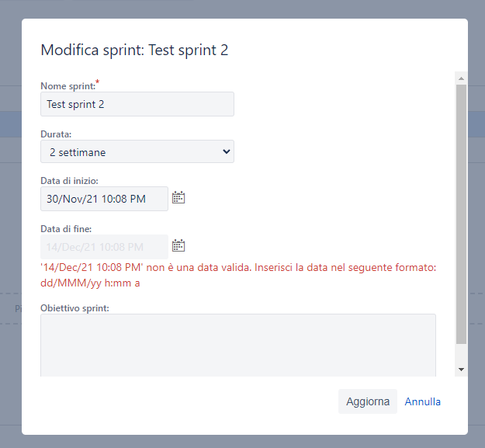Click the 'Durata:' label

(56, 134)
